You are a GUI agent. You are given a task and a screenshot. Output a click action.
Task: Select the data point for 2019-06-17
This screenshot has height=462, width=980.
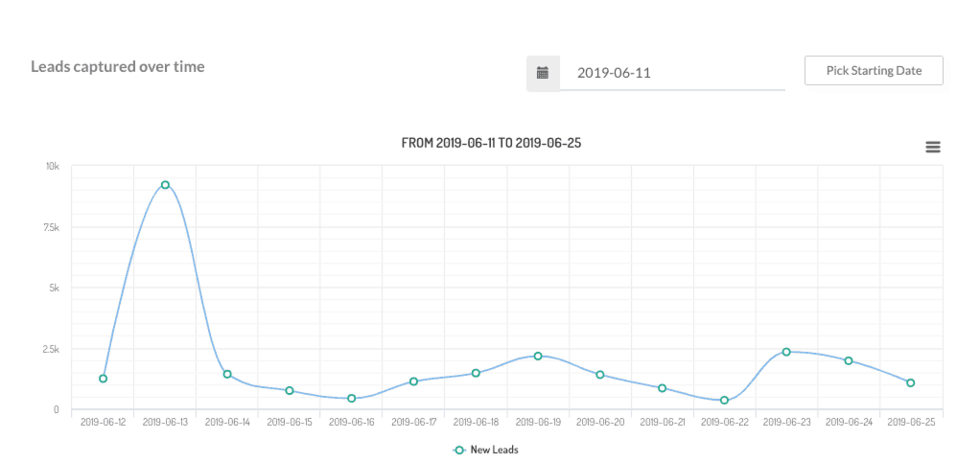click(413, 381)
